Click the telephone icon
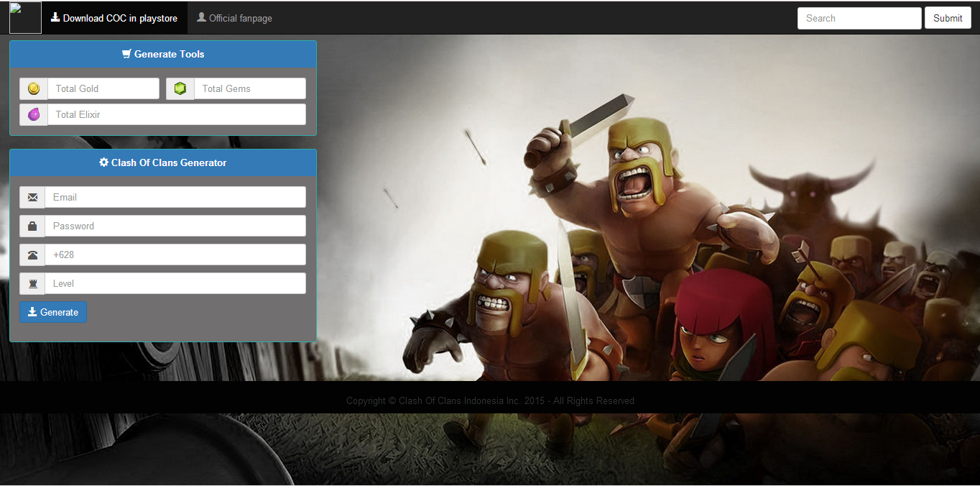980x486 pixels. (x=32, y=255)
